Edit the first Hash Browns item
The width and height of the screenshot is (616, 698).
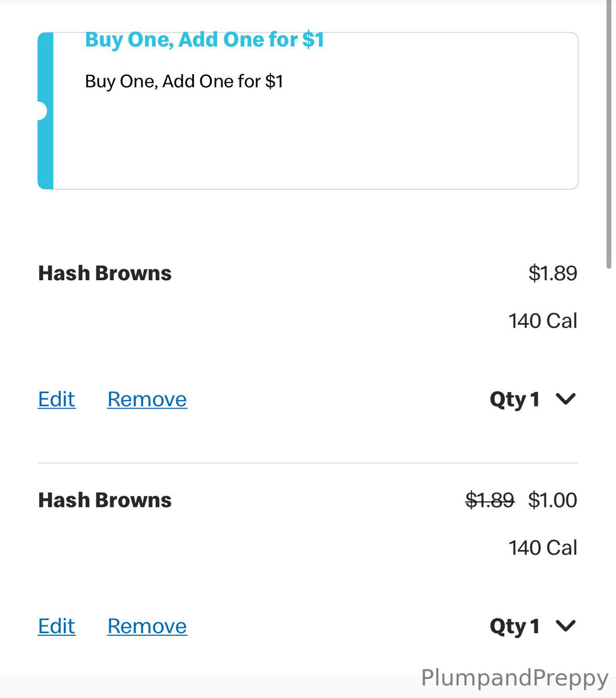(56, 400)
